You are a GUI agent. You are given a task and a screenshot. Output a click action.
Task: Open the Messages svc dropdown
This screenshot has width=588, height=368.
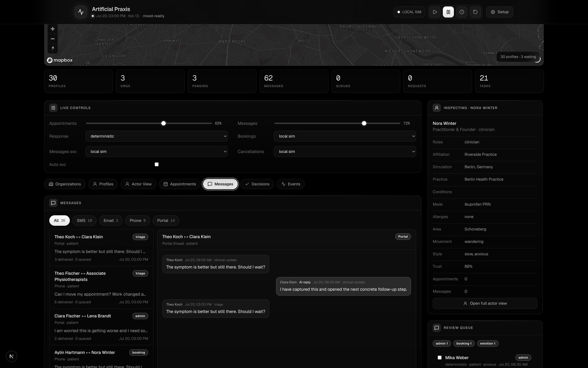click(156, 151)
